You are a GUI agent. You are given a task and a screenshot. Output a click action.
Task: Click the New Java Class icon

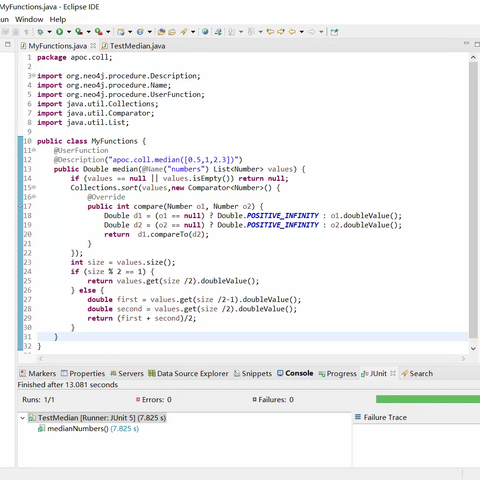pos(140,32)
